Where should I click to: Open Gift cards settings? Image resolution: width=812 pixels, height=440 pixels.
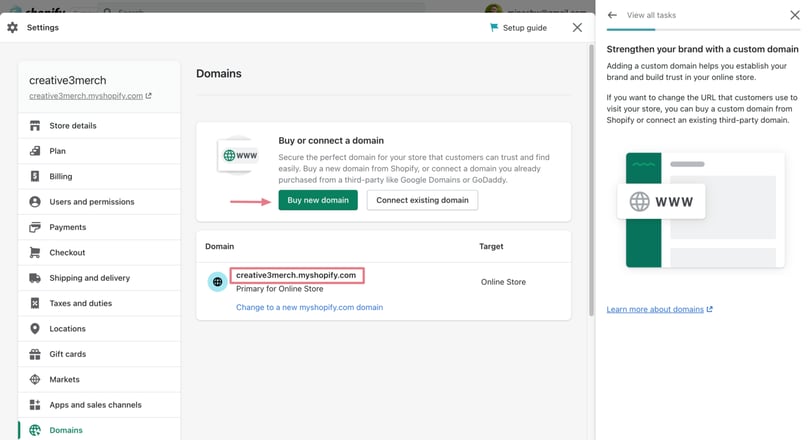(x=99, y=354)
